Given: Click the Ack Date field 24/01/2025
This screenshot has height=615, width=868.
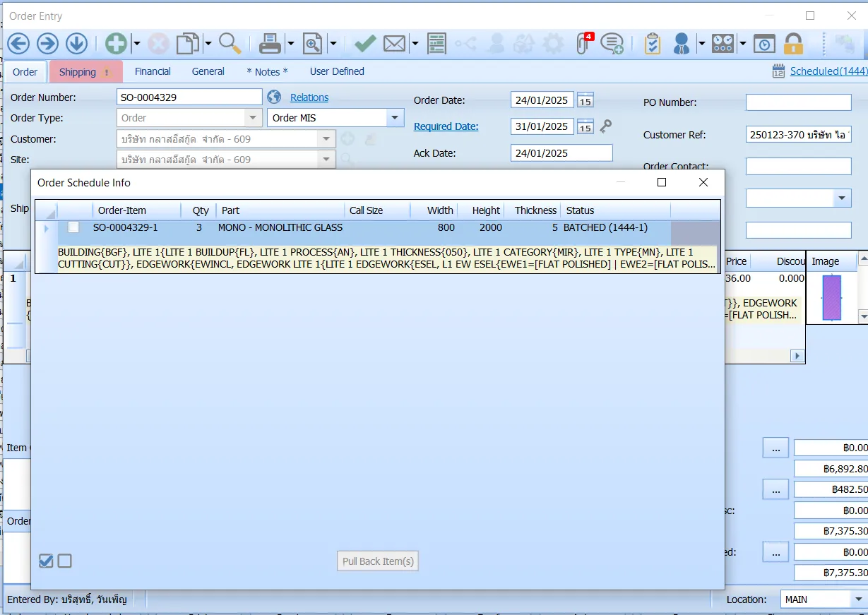Looking at the screenshot, I should tap(561, 153).
